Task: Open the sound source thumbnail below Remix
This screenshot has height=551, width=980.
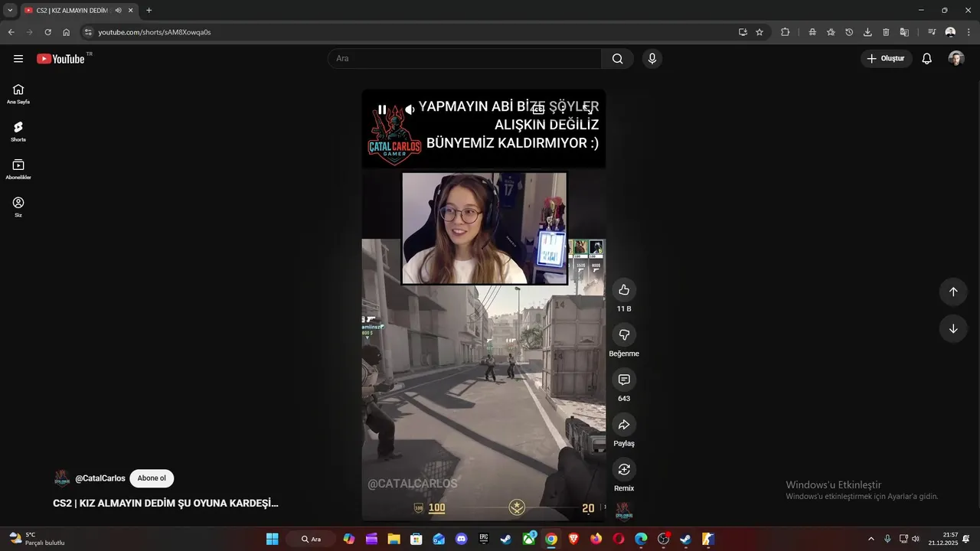Action: [624, 510]
